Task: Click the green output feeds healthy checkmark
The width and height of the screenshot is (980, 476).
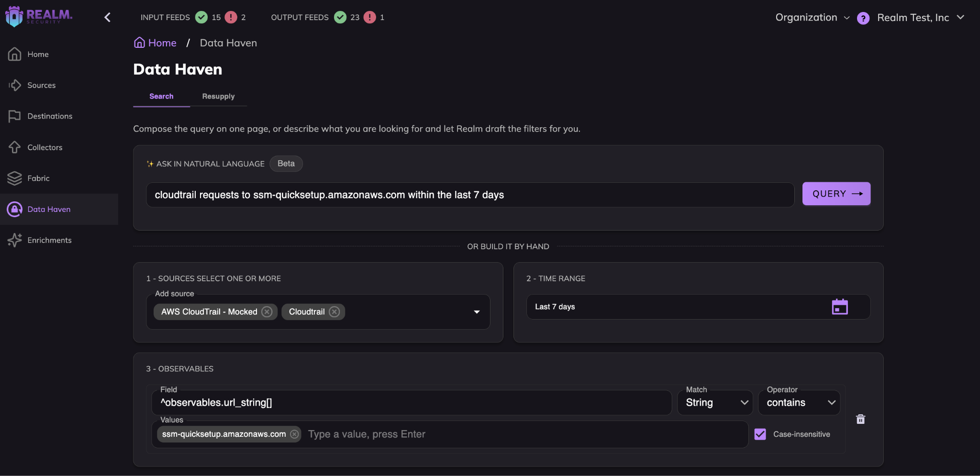Action: click(x=340, y=17)
